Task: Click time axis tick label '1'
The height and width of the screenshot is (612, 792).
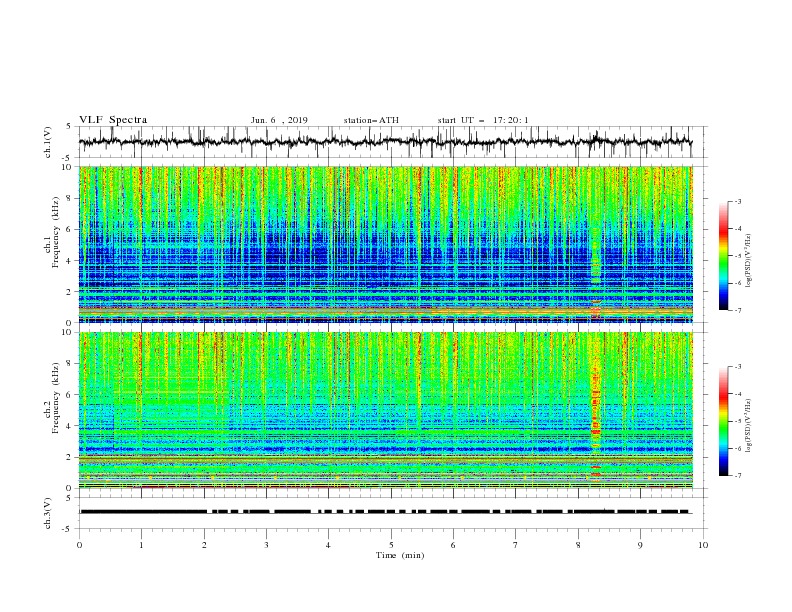Action: (141, 545)
